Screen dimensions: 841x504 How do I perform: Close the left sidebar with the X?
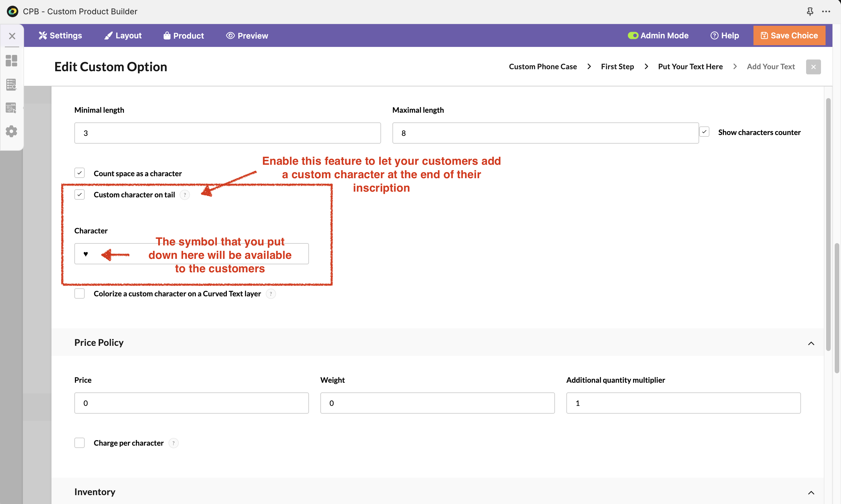click(12, 36)
